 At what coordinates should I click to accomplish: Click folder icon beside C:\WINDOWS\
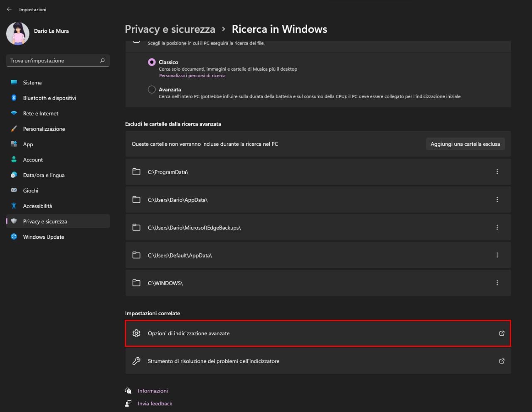pyautogui.click(x=136, y=283)
